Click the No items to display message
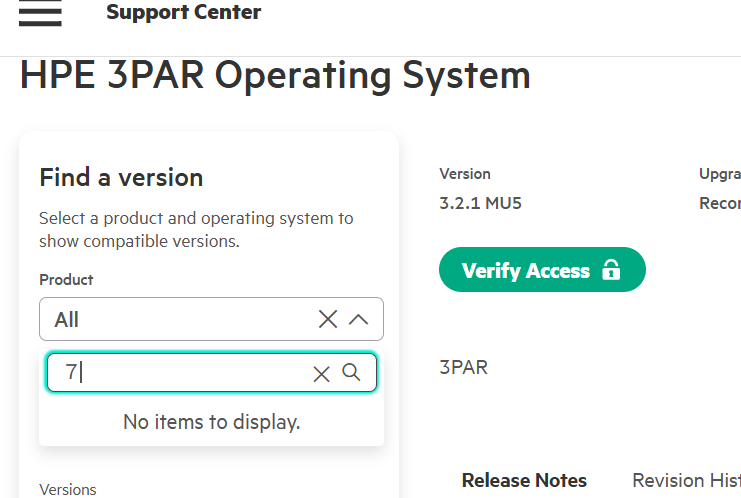 211,422
